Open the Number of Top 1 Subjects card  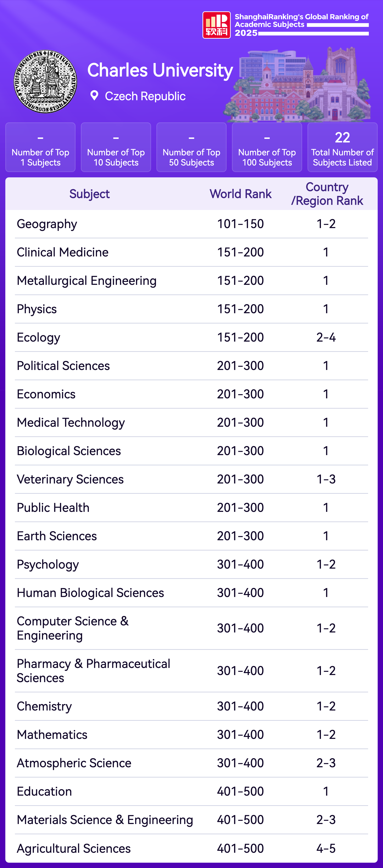pos(40,147)
